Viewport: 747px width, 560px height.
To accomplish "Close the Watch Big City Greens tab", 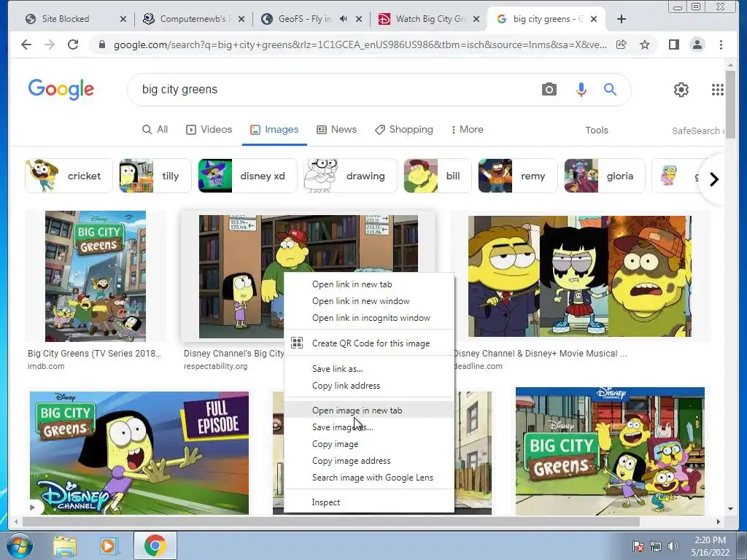I will 476,19.
